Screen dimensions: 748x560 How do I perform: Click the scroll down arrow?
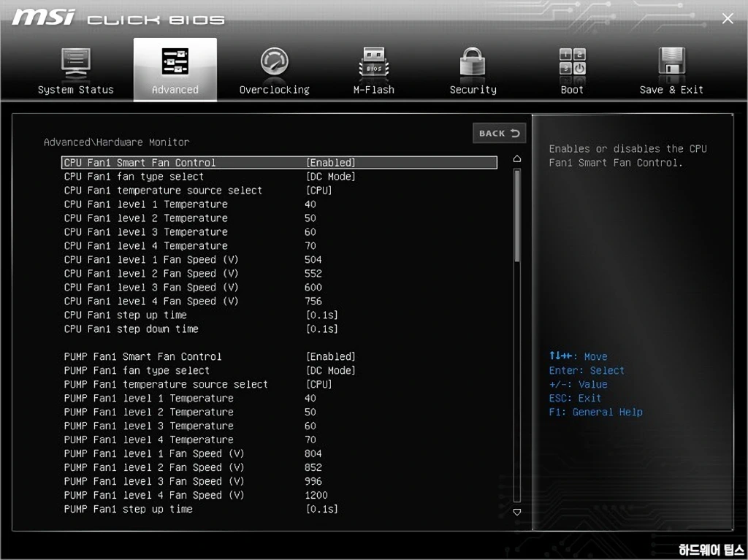tap(516, 512)
